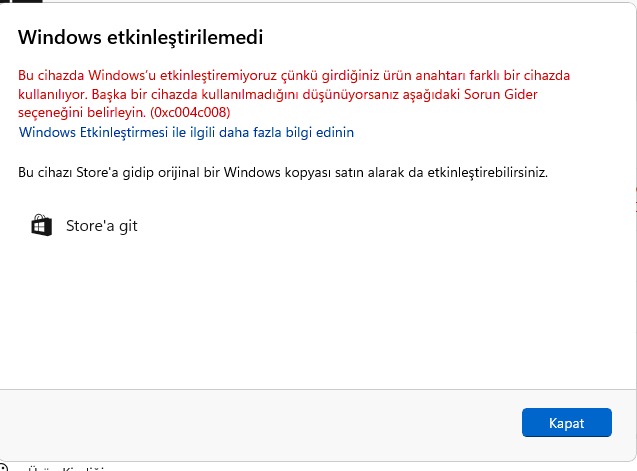Click the Microsoft Store shopping bag icon
The height and width of the screenshot is (471, 637).
point(41,225)
